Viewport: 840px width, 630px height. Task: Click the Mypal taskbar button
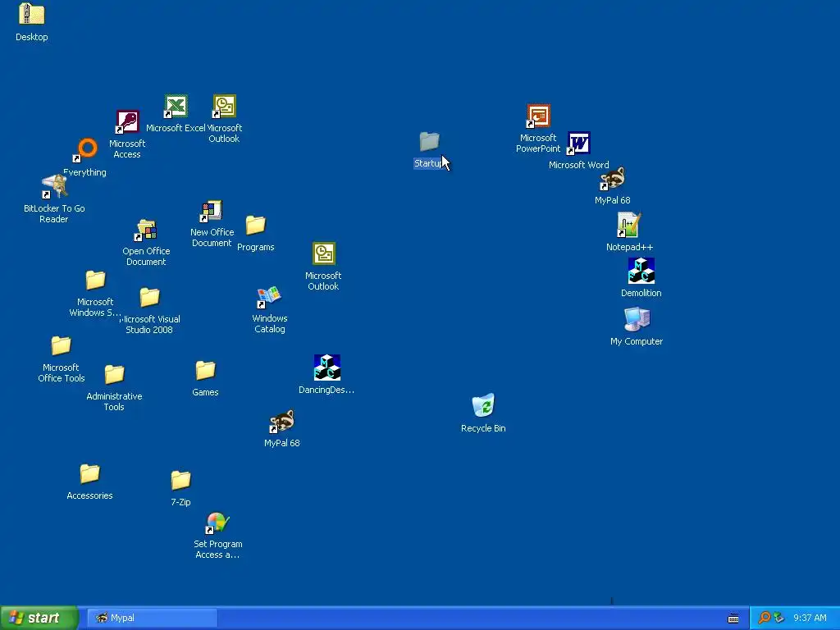point(152,618)
